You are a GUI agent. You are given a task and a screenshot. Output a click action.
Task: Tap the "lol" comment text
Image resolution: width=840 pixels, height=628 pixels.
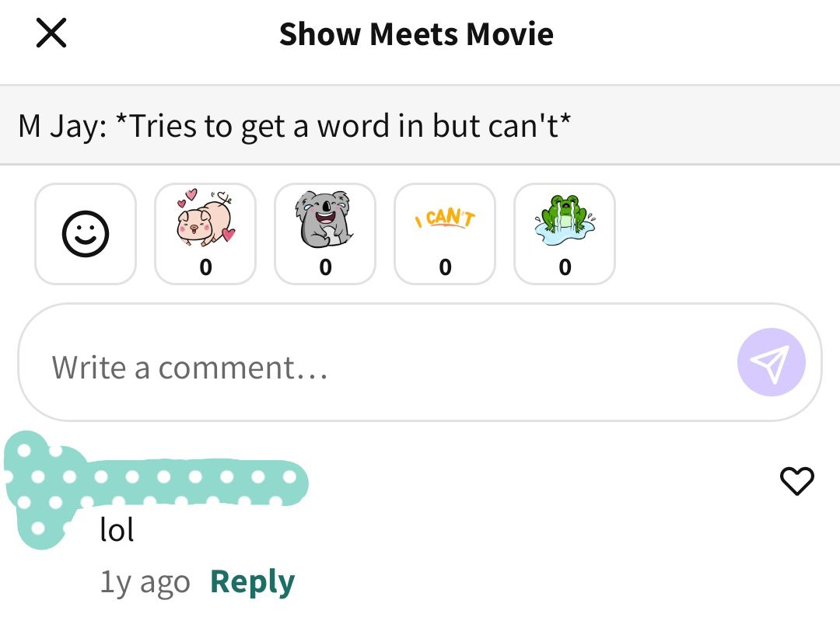click(x=117, y=530)
